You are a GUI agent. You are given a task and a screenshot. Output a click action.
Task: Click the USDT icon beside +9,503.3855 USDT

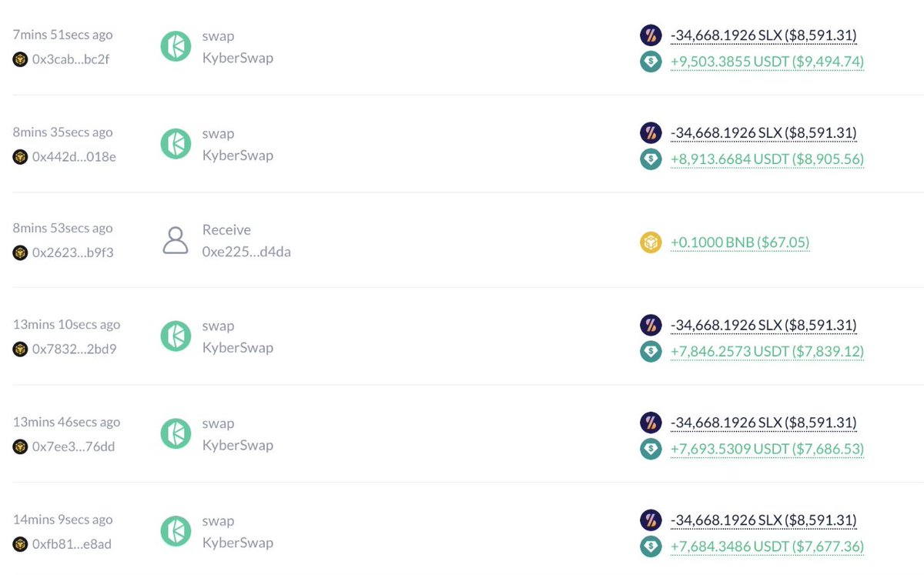coord(651,62)
